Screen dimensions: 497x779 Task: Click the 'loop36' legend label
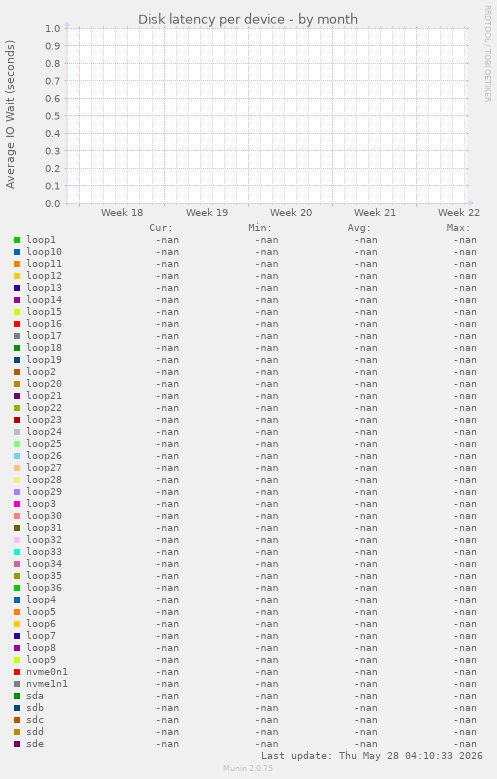(x=44, y=588)
